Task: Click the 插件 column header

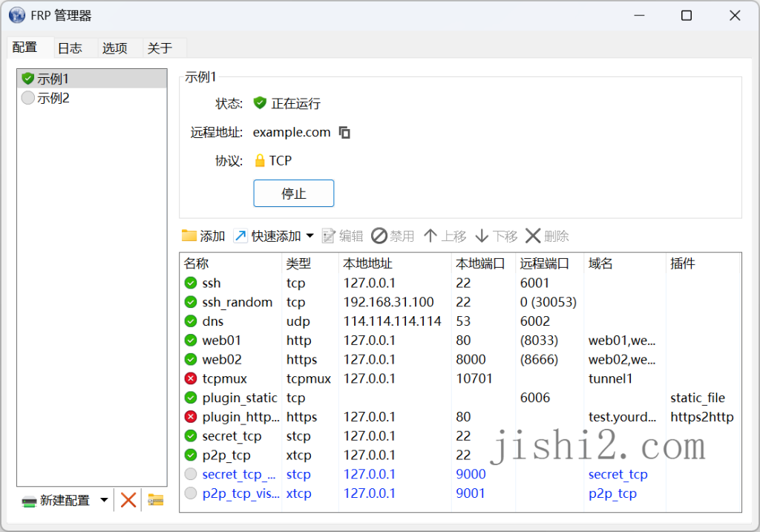Action: [x=704, y=263]
